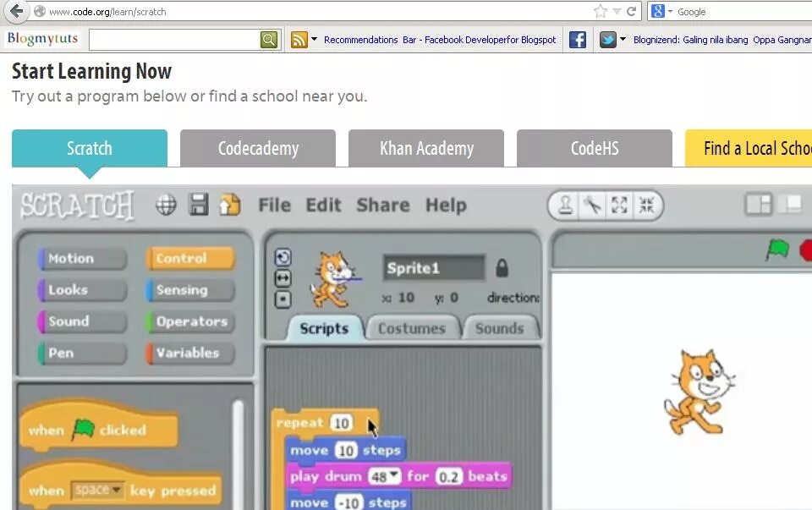Select the scissors delete tool in Scratch
Viewport: 812px width, 510px height.
592,205
